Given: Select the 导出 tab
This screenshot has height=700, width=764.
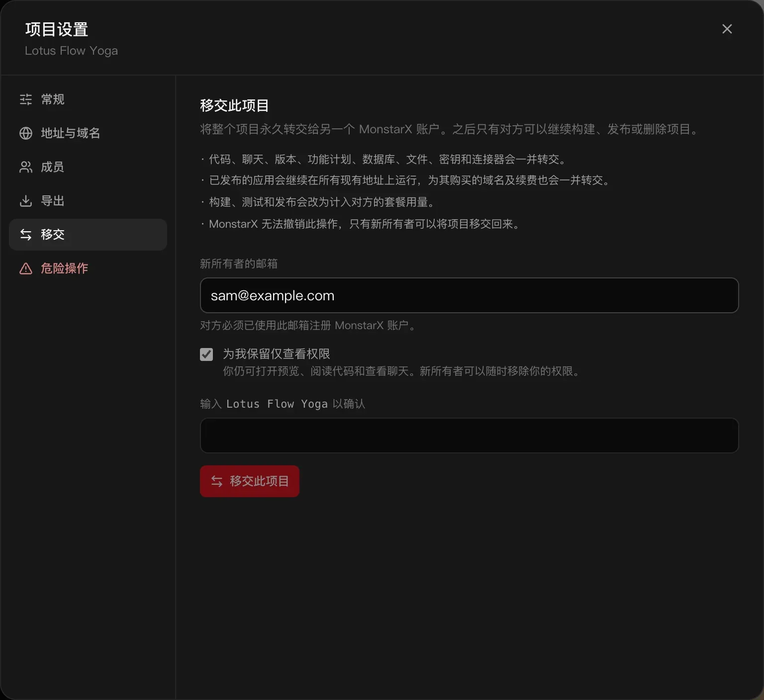Looking at the screenshot, I should tap(88, 201).
